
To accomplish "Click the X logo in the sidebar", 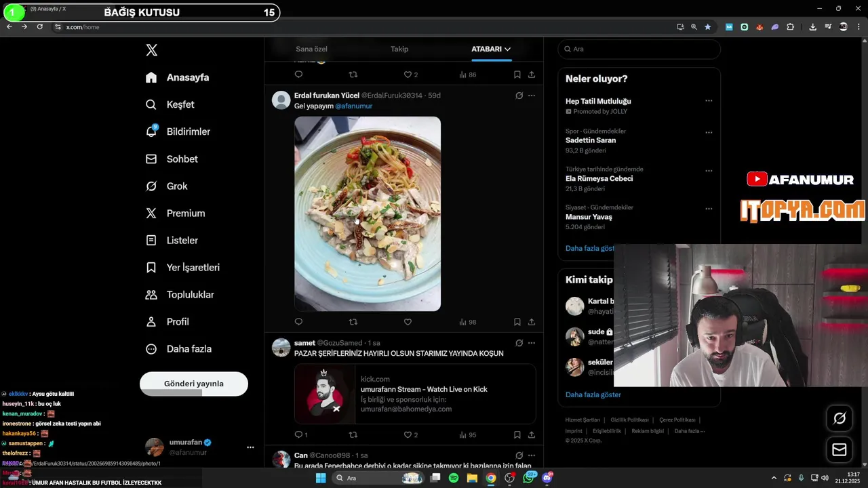I will (152, 50).
